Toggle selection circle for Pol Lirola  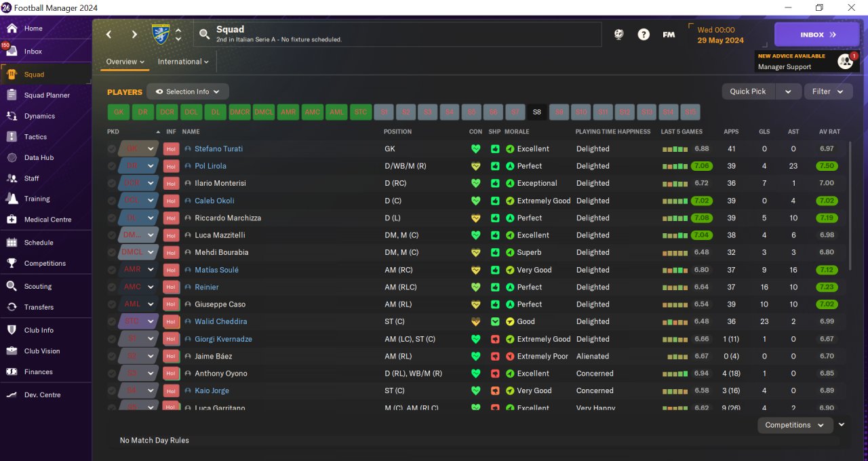pyautogui.click(x=111, y=166)
